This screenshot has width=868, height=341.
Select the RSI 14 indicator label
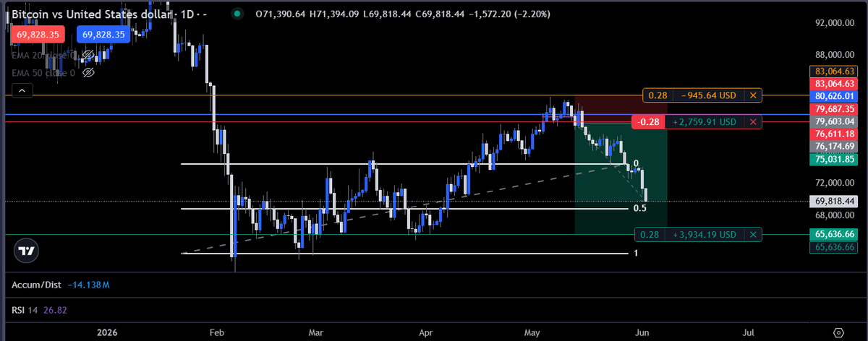(25, 310)
